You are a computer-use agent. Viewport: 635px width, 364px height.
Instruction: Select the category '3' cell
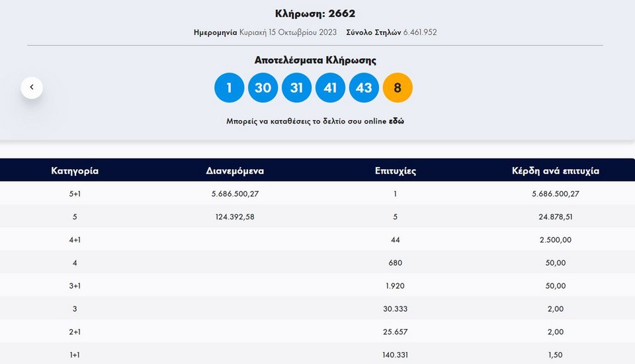coord(75,309)
